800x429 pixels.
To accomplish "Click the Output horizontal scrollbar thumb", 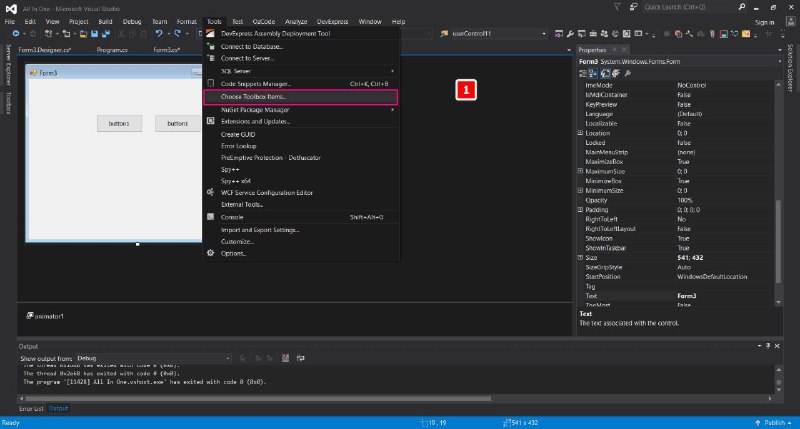I will 258,398.
